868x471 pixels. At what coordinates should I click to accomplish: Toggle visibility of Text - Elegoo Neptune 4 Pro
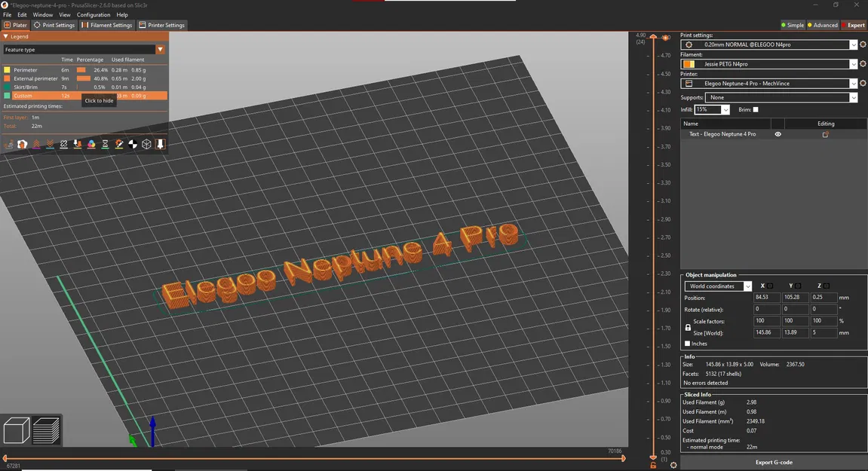coord(778,134)
